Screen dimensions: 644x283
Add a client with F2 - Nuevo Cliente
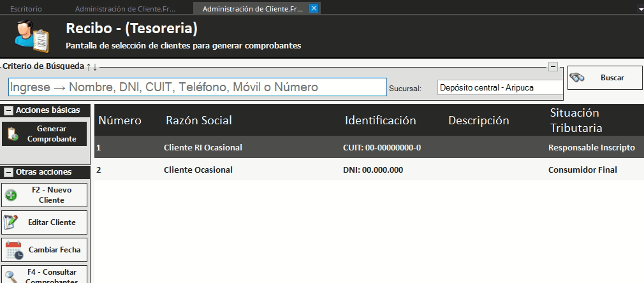(x=45, y=195)
